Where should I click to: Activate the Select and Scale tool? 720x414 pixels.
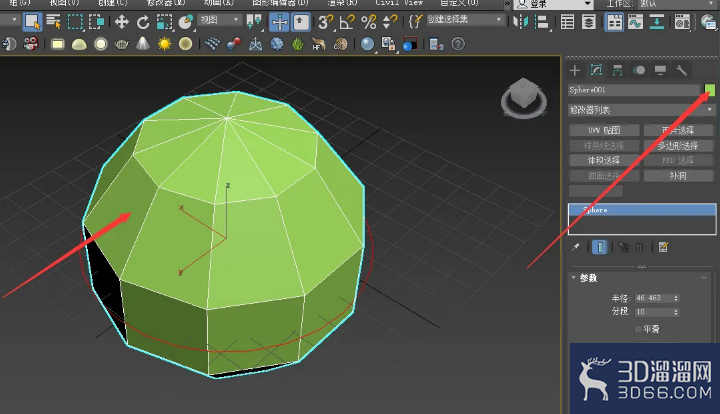click(x=164, y=22)
